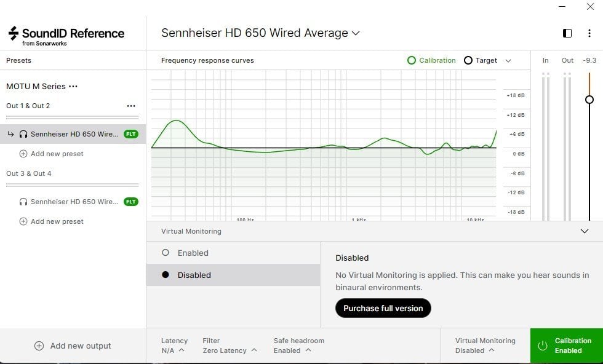Toggle the Target curve visibility
Image resolution: width=603 pixels, height=364 pixels.
pyautogui.click(x=481, y=60)
